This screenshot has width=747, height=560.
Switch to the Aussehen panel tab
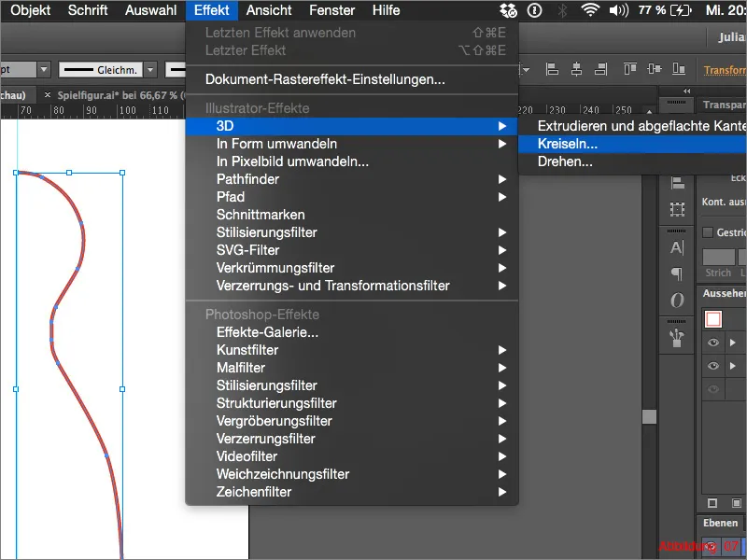click(x=725, y=293)
